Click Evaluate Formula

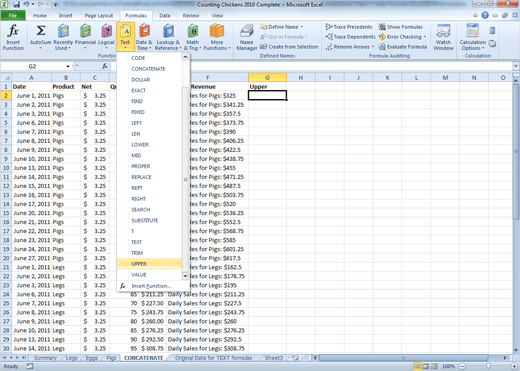click(x=403, y=47)
